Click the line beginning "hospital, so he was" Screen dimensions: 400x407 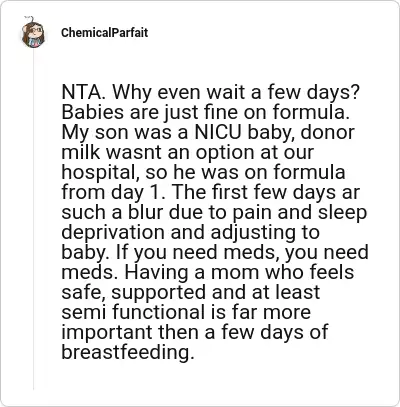pos(203,172)
